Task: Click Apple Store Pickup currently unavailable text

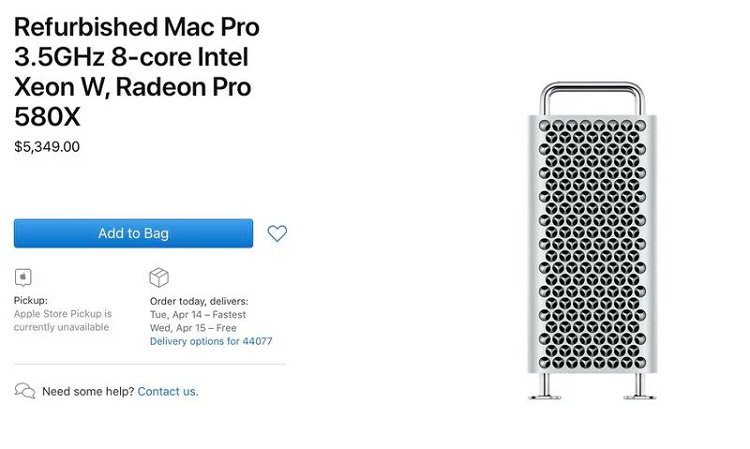Action: point(63,320)
